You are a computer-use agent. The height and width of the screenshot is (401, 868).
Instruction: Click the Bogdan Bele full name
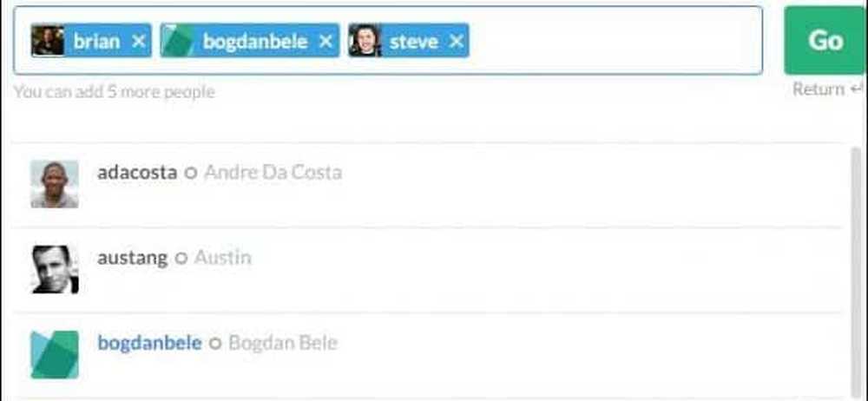tap(283, 343)
